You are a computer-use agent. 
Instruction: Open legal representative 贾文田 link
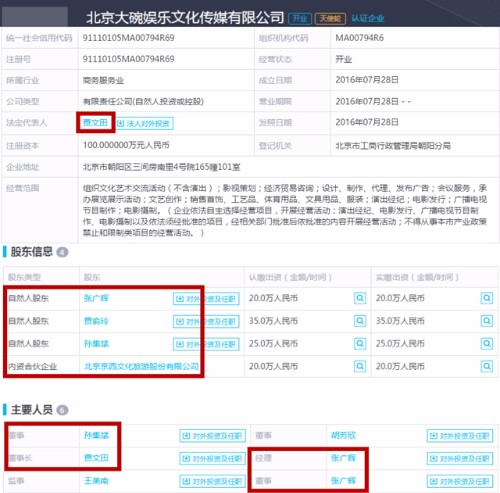tap(95, 123)
